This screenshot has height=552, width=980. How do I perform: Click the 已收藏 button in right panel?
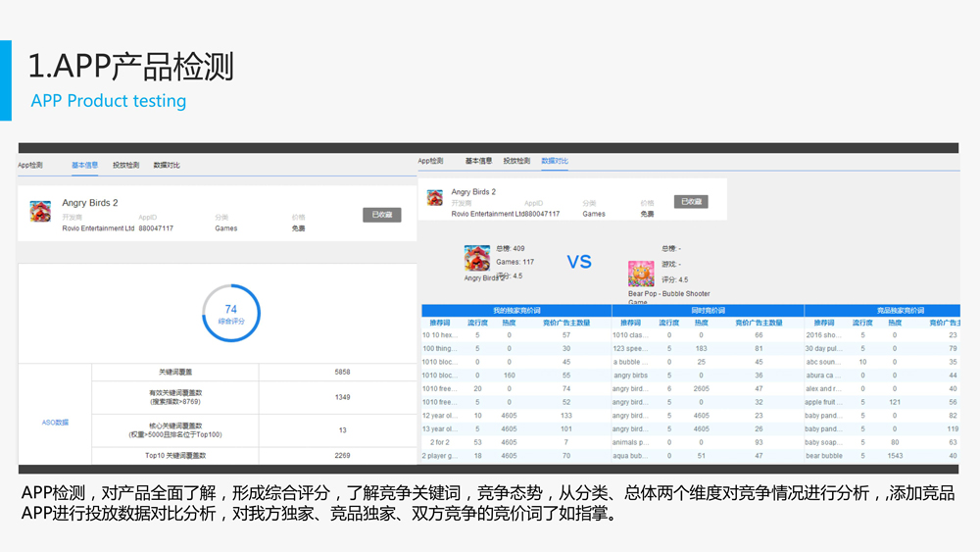(691, 202)
